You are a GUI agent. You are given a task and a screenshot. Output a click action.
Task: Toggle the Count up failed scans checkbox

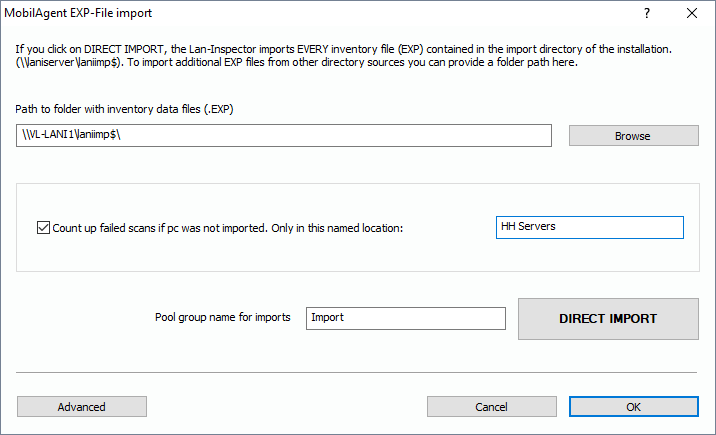[x=43, y=228]
